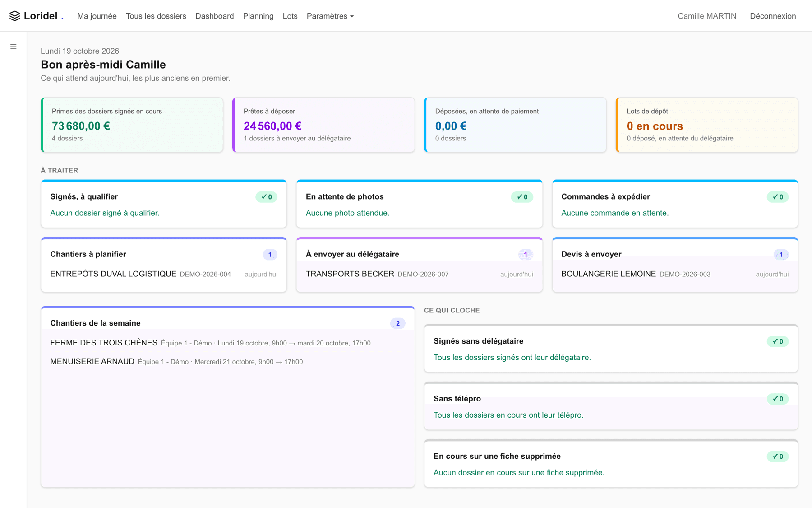Open FERME DES TROIS CHÊNES chantier
Screen dimensions: 812x508
(228, 343)
